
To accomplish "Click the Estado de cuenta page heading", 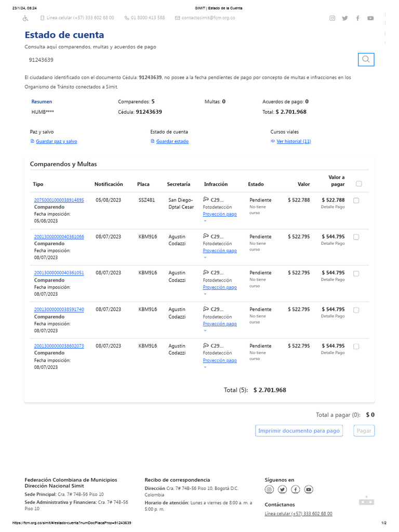I will point(64,35).
